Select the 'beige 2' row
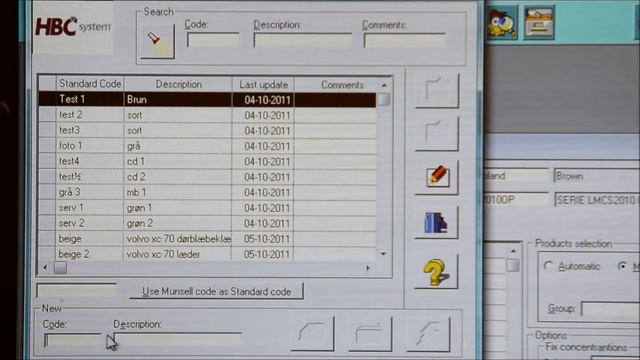The width and height of the screenshot is (640, 360). coord(207,254)
